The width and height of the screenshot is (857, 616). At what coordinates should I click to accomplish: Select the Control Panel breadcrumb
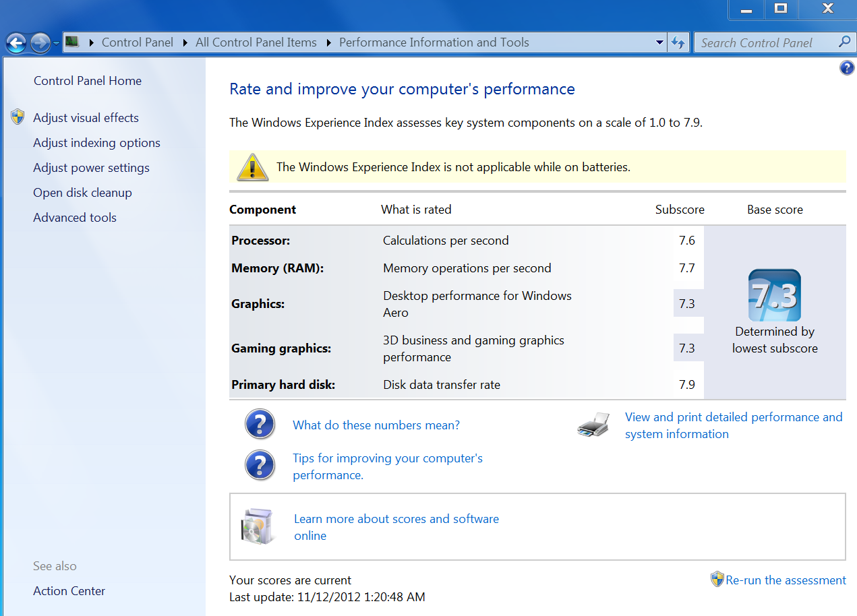(138, 42)
